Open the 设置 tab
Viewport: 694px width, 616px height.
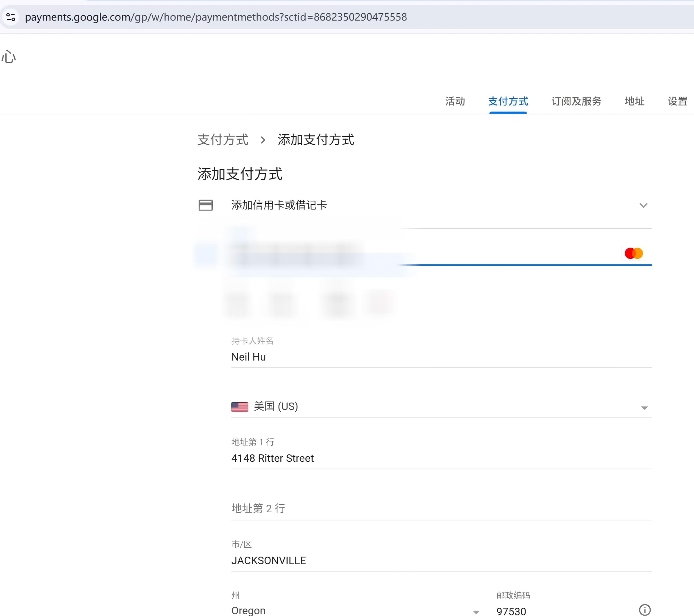pos(677,101)
